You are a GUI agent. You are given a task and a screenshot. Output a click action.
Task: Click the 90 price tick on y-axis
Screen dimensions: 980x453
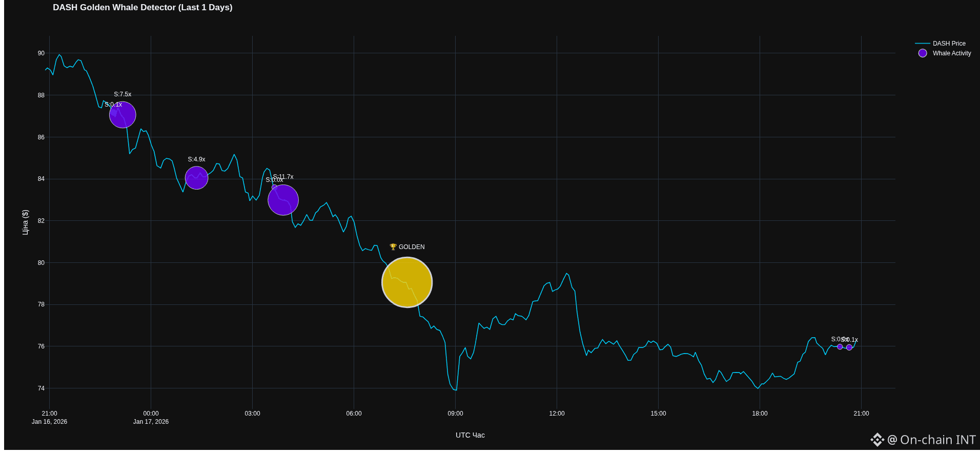pos(41,53)
